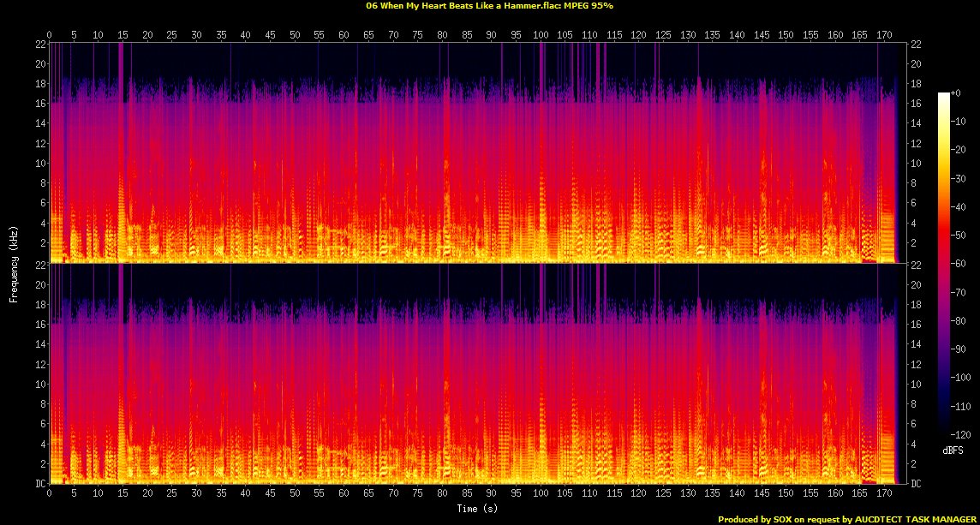The image size is (980, 525).
Task: Click the 'DC' label at bottom-left of lower channel
Action: pyautogui.click(x=40, y=484)
